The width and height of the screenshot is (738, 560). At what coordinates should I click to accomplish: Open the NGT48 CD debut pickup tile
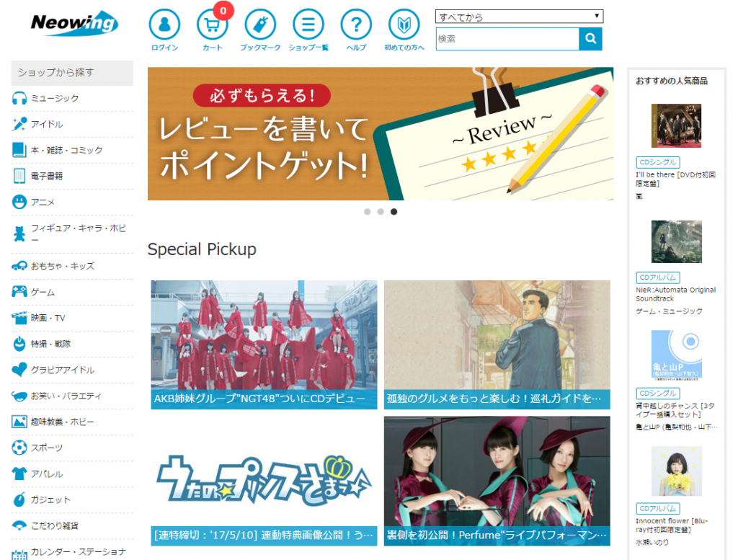(x=264, y=345)
